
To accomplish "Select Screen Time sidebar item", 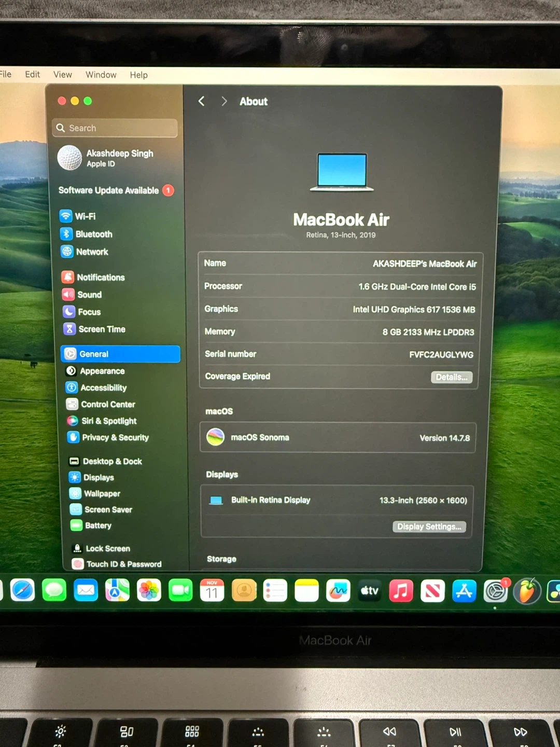I will (101, 329).
